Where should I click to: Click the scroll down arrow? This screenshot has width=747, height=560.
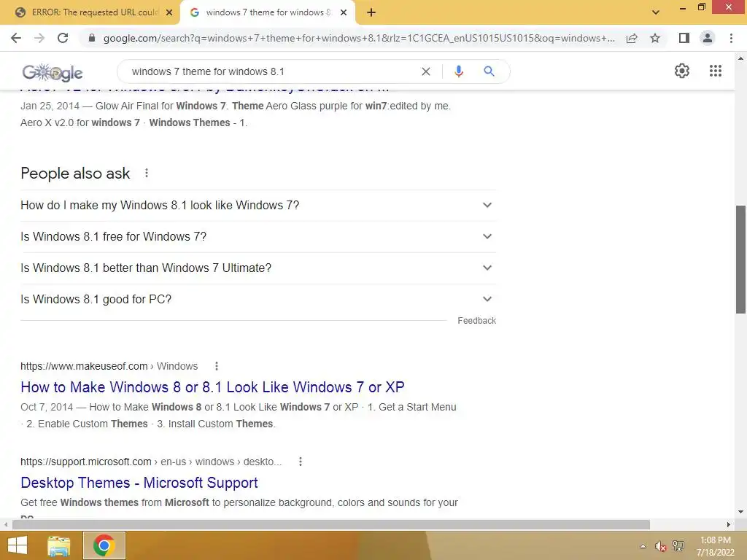point(740,512)
